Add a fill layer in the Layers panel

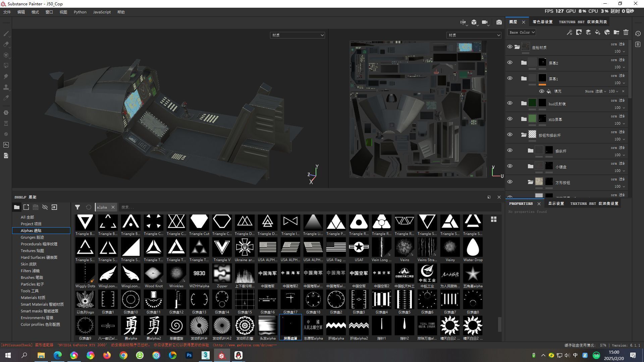(x=597, y=32)
